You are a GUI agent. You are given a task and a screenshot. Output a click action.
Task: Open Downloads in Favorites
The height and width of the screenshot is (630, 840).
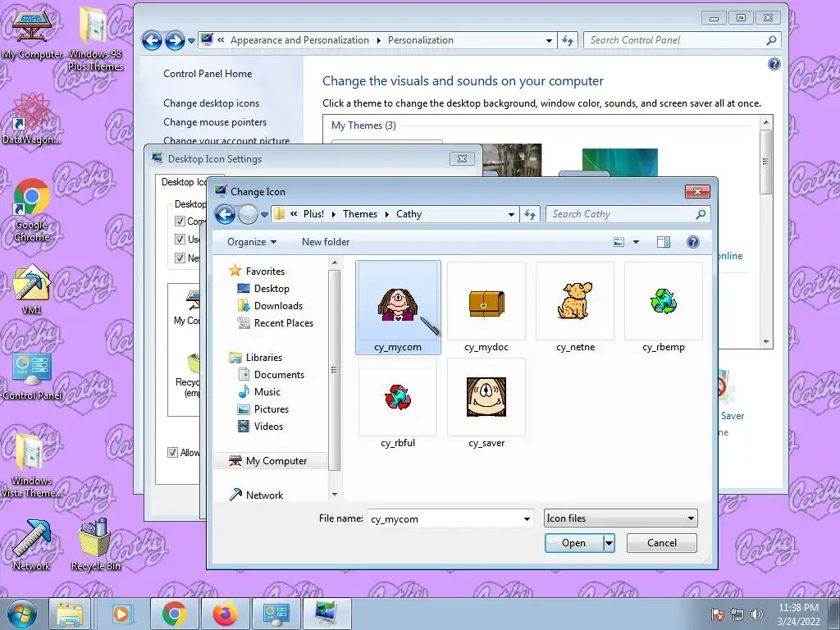tap(278, 306)
